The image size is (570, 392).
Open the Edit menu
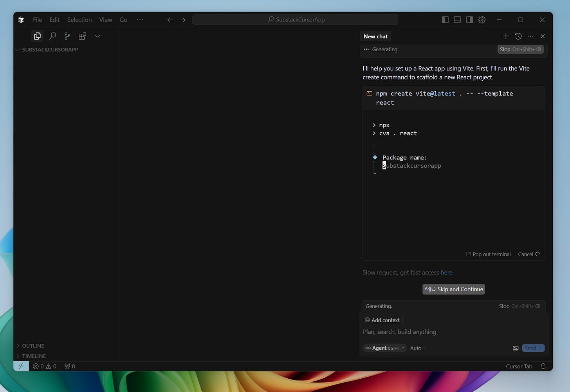tap(55, 20)
